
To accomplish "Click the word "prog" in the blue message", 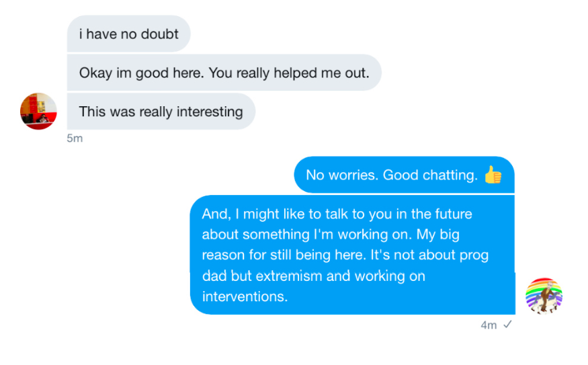I will [474, 255].
